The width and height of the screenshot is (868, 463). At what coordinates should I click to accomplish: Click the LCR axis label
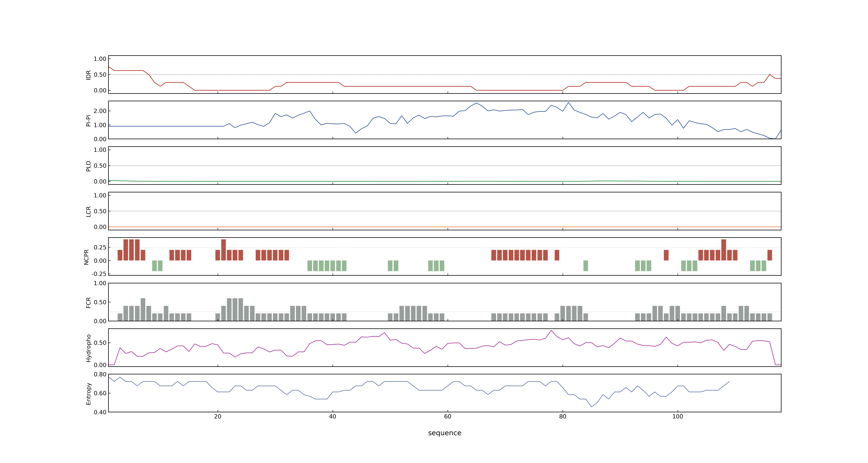point(88,211)
